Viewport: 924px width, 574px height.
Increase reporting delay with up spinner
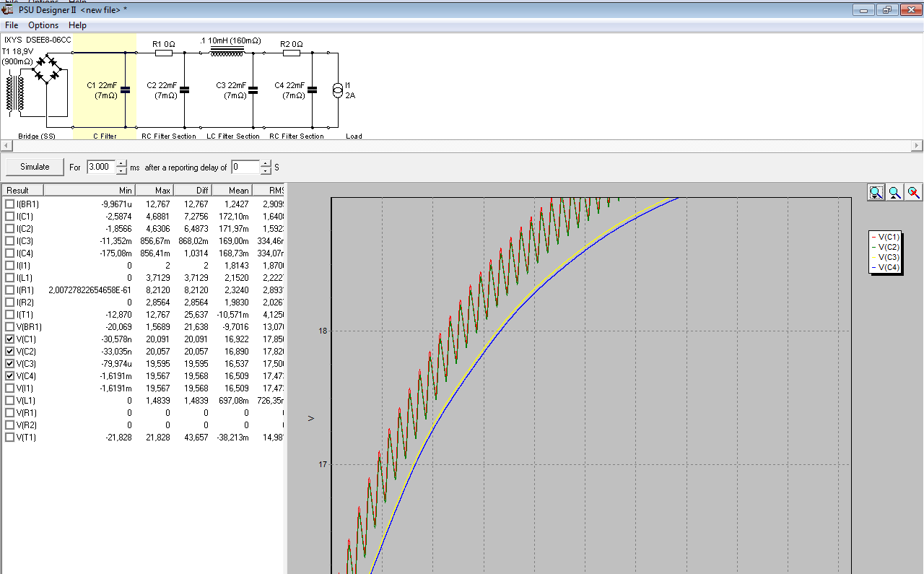[x=266, y=163]
